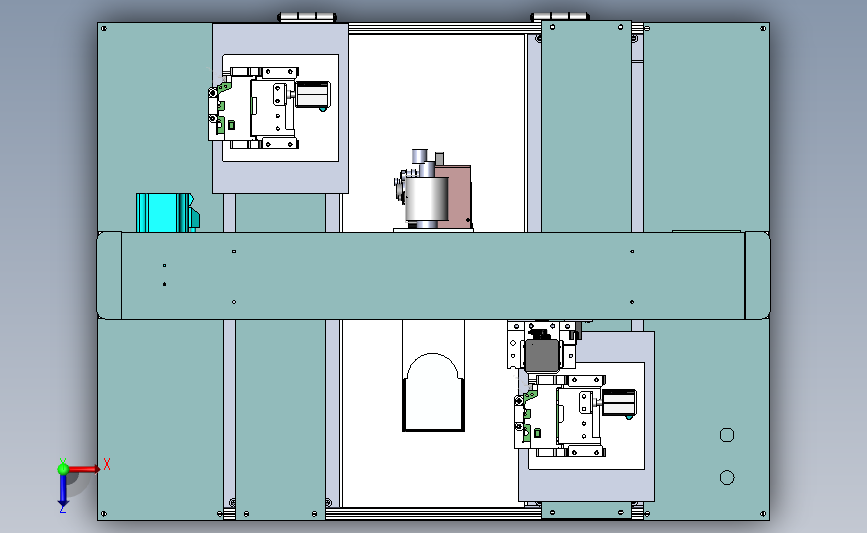Image resolution: width=867 pixels, height=533 pixels.
Task: Select the top-left corner screw of the frame
Action: click(104, 28)
